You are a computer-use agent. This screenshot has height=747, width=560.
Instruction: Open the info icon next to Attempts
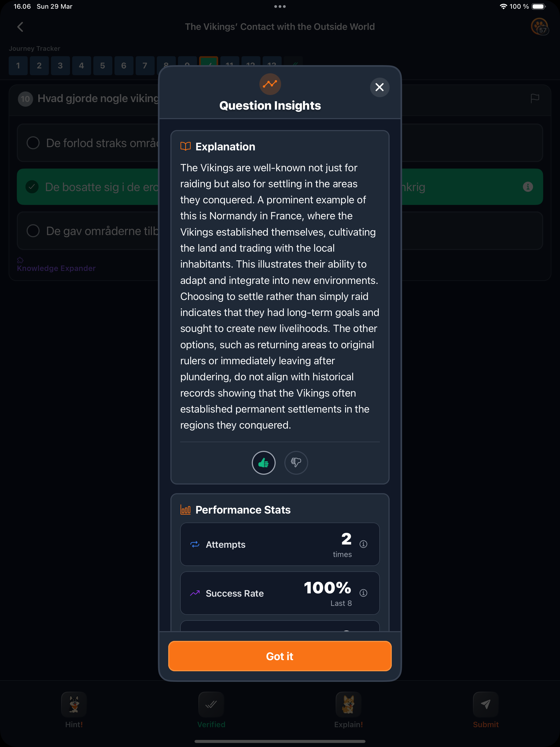tap(363, 544)
